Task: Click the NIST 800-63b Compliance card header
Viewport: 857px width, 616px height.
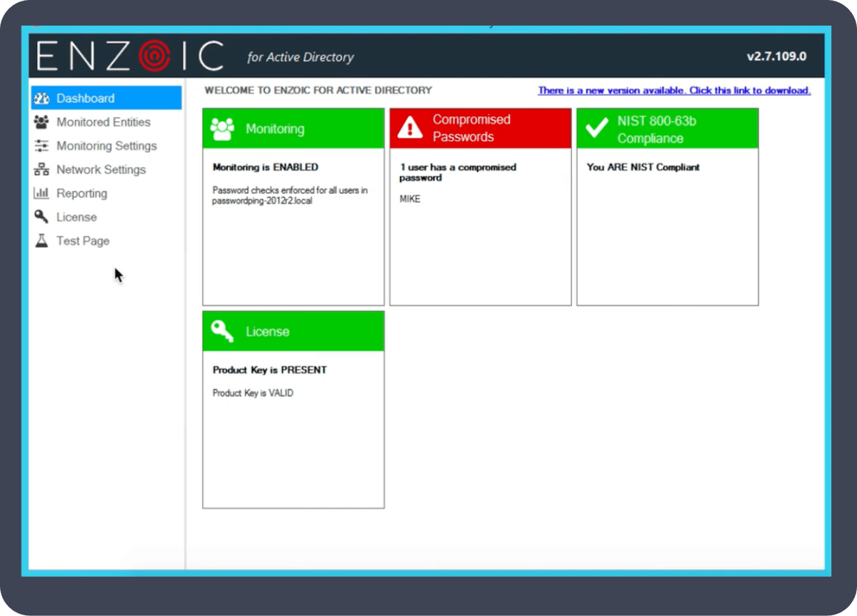Action: pos(667,128)
